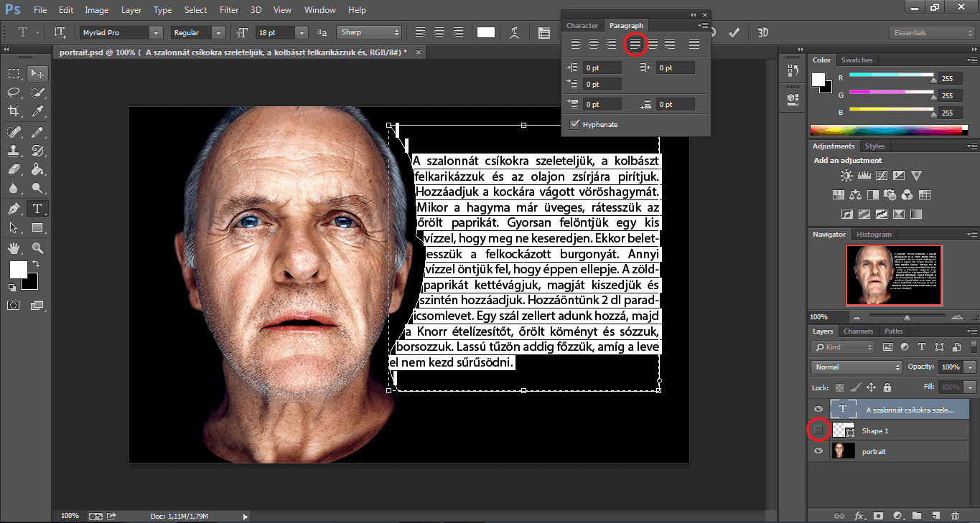
Task: Select the Pen tool
Action: (x=14, y=209)
